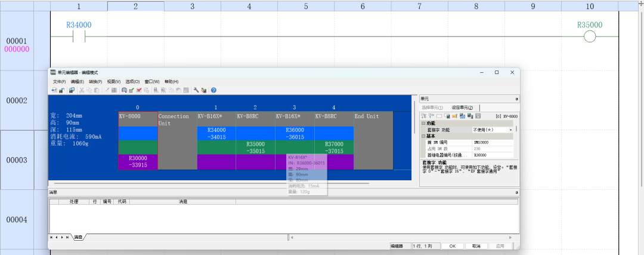Edit the 首 DM 编号 value DM10000
Image resolution: width=644 pixels, height=255 pixels.
coord(493,142)
